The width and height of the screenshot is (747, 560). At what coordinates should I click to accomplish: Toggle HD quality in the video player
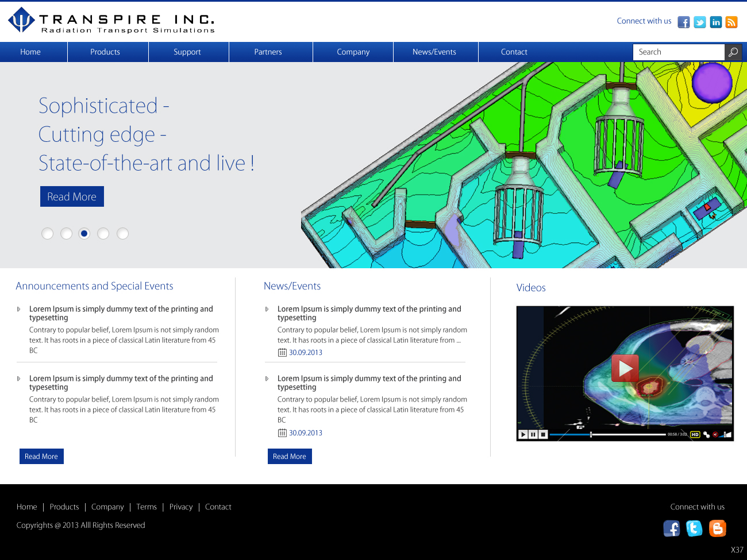pyautogui.click(x=695, y=434)
